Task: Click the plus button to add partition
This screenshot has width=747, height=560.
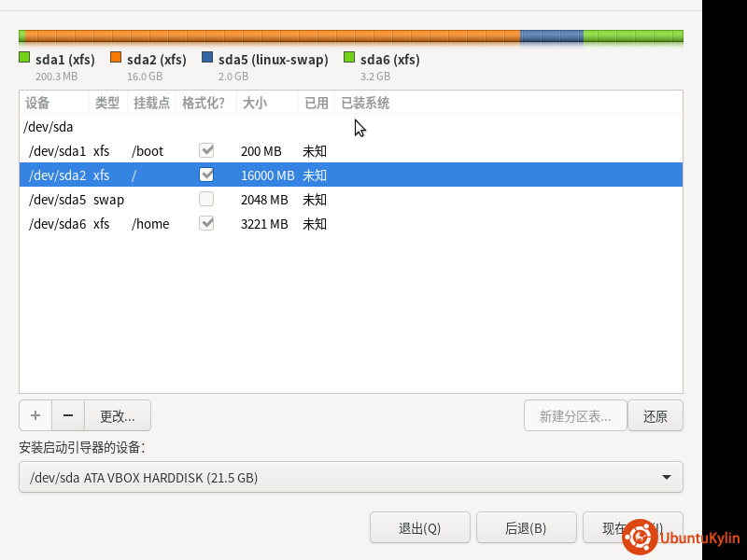Action: [35, 415]
